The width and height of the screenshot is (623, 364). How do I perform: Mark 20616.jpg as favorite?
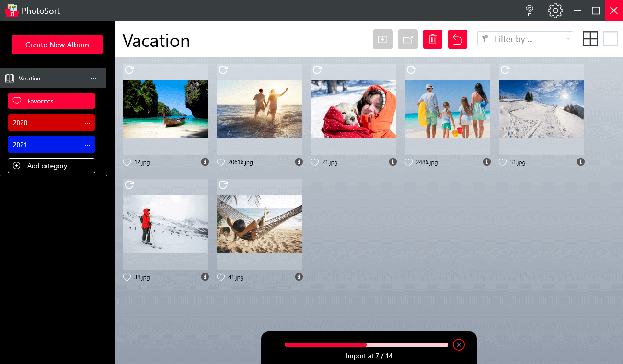point(221,163)
